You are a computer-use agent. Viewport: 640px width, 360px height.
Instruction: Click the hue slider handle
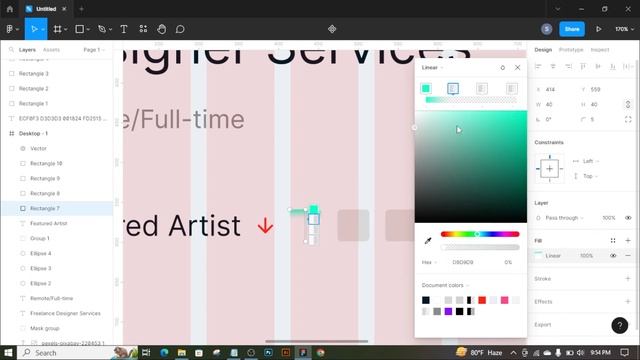(477, 234)
